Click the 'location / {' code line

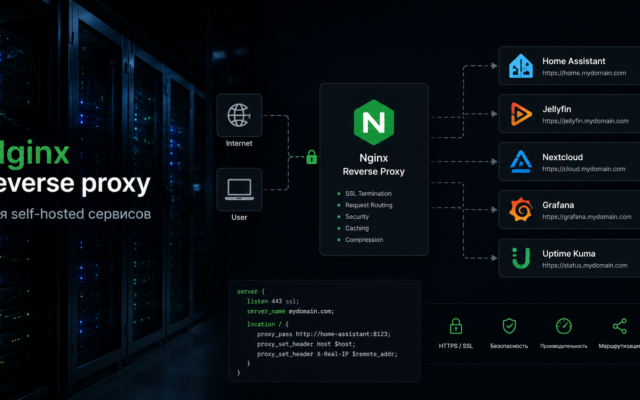point(268,324)
